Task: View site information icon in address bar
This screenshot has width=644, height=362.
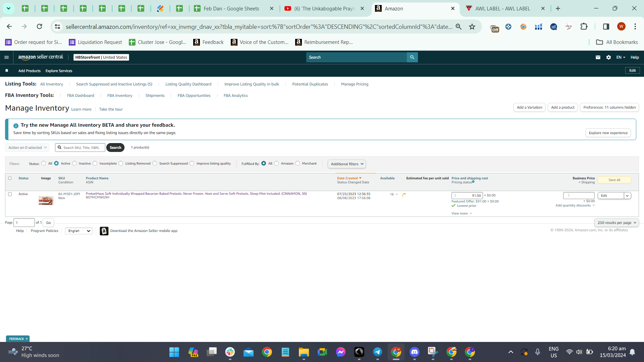Action: (x=58, y=26)
